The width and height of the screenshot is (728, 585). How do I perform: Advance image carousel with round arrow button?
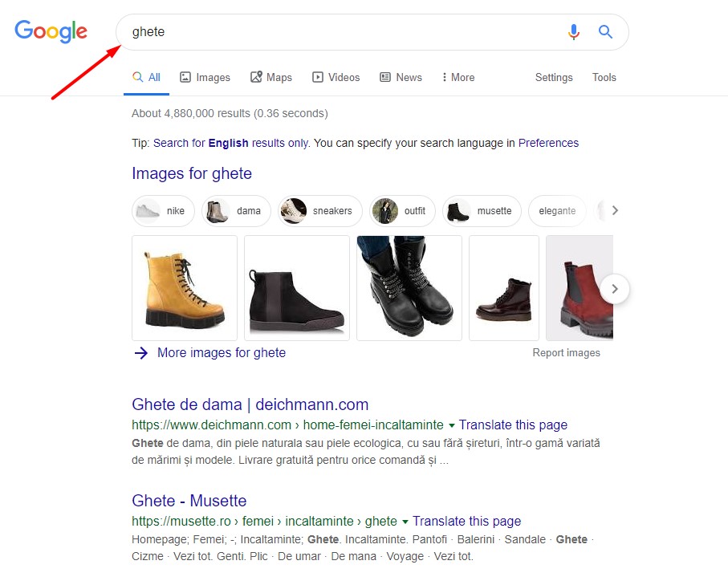[x=615, y=289]
